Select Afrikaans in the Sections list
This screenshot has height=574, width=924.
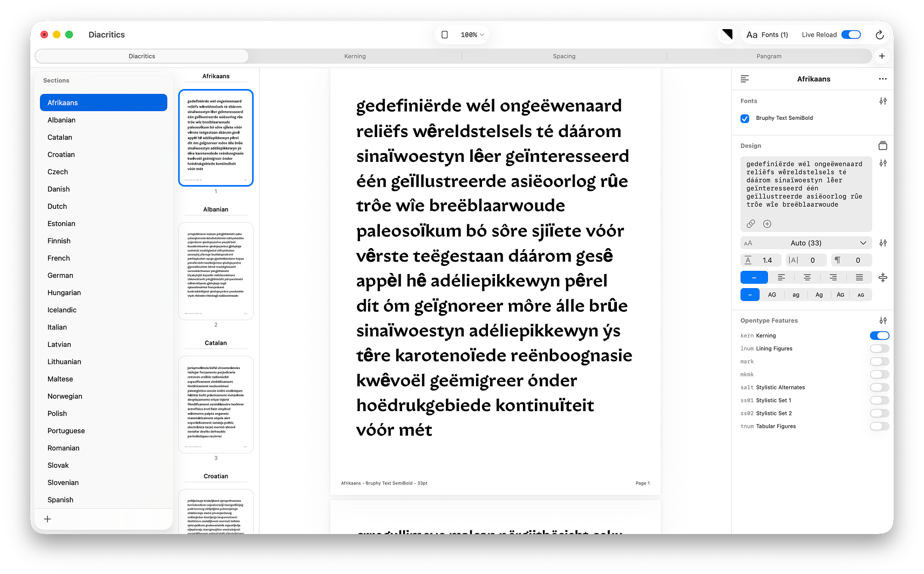pyautogui.click(x=104, y=102)
